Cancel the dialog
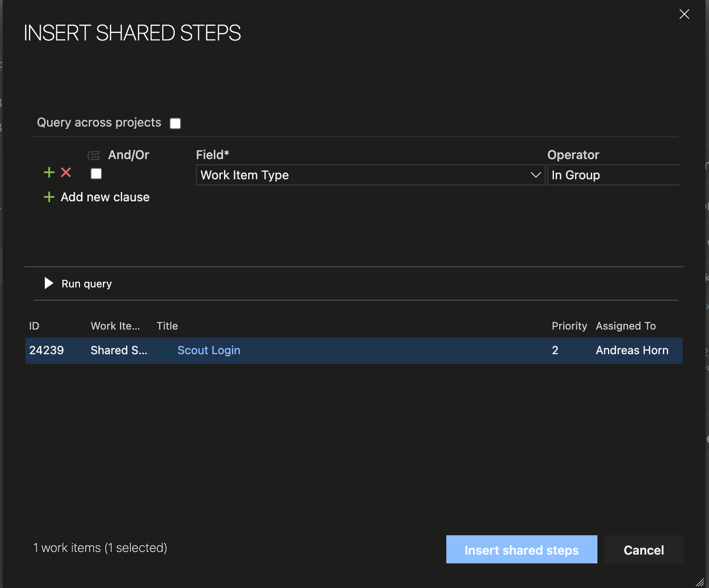The width and height of the screenshot is (709, 588). pyautogui.click(x=644, y=550)
